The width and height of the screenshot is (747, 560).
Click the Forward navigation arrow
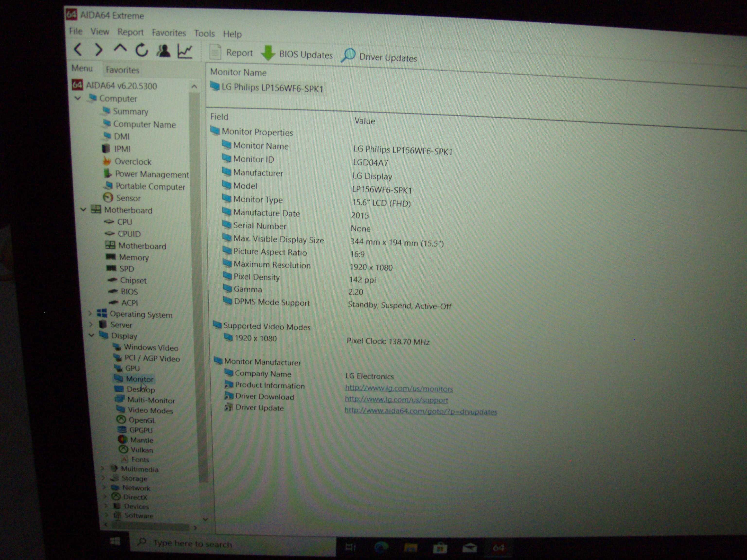(99, 50)
